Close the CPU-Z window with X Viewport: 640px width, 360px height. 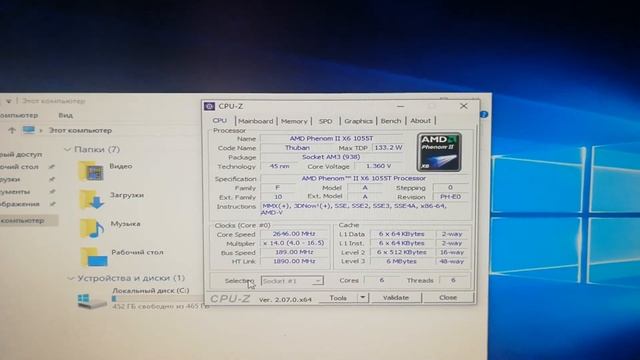click(x=464, y=106)
